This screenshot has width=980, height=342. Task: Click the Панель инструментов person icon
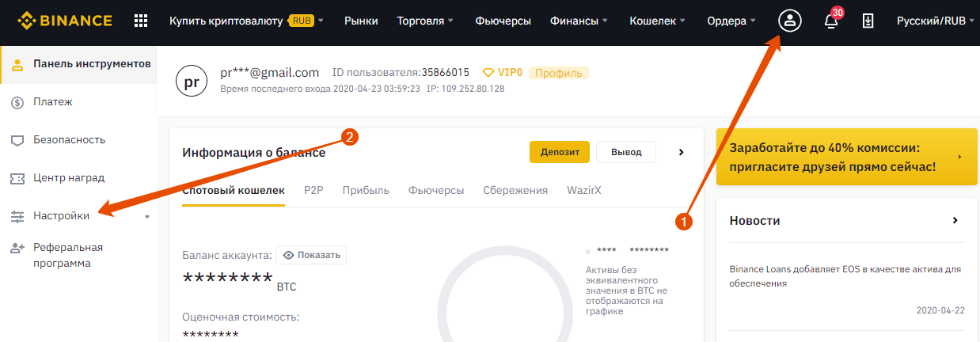(x=17, y=64)
